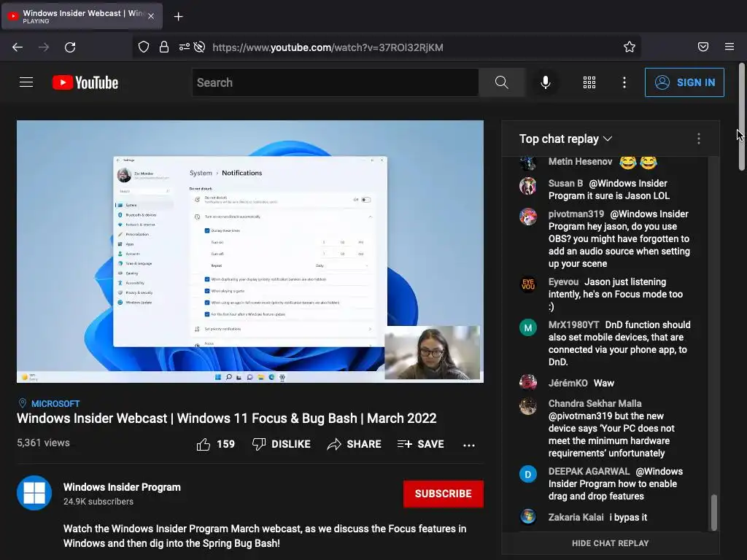This screenshot has height=560, width=747.
Task: Like the video with thumbs up icon
Action: click(x=204, y=444)
